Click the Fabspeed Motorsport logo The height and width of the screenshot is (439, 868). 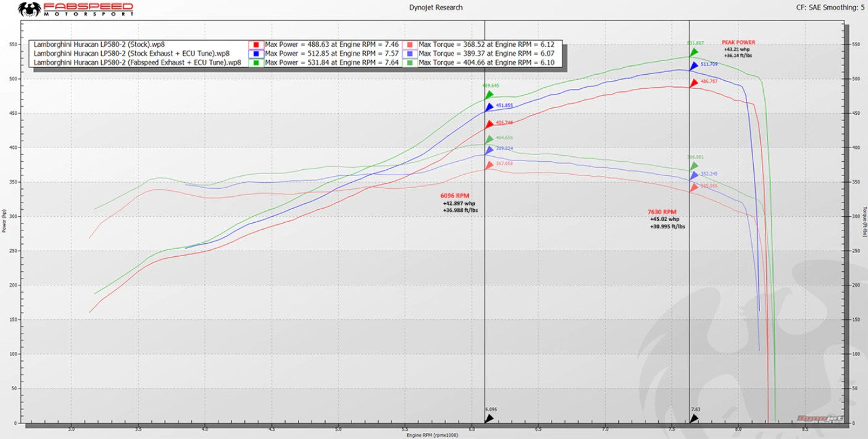click(x=75, y=9)
